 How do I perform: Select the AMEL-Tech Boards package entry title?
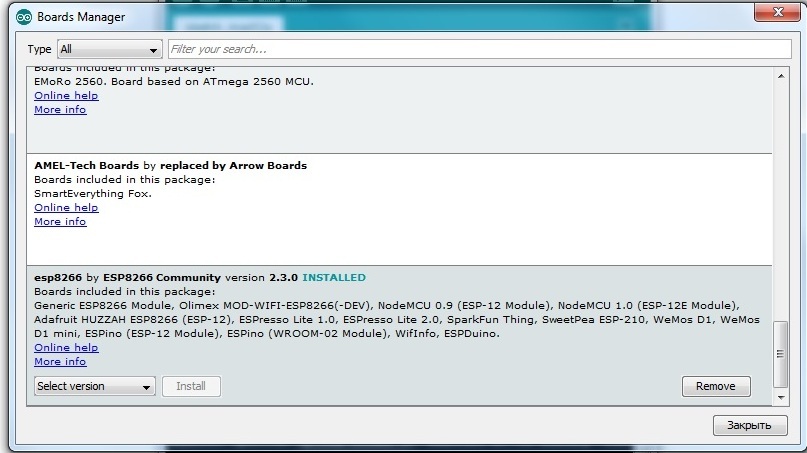pos(170,166)
